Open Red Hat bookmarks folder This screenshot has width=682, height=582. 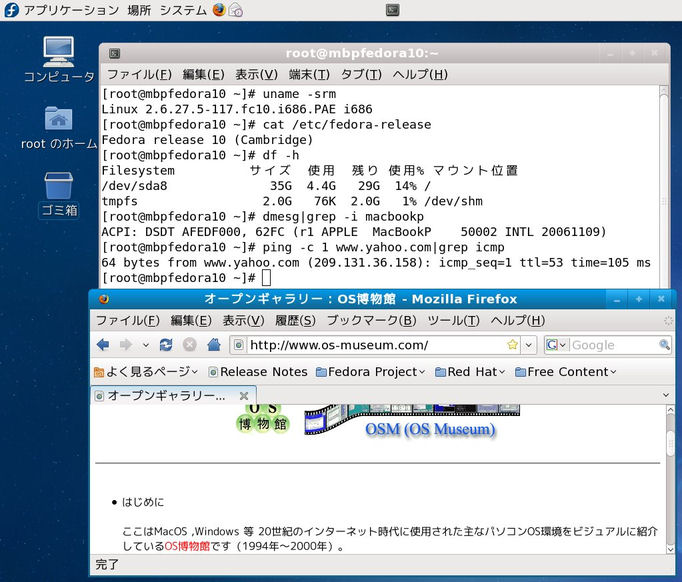point(470,372)
